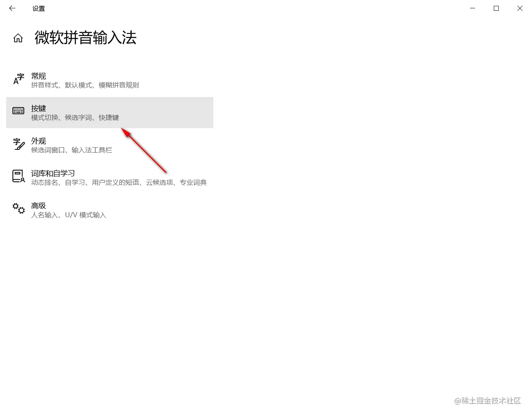The image size is (532, 416).
Task: Close the 设置 window
Action: coord(520,8)
